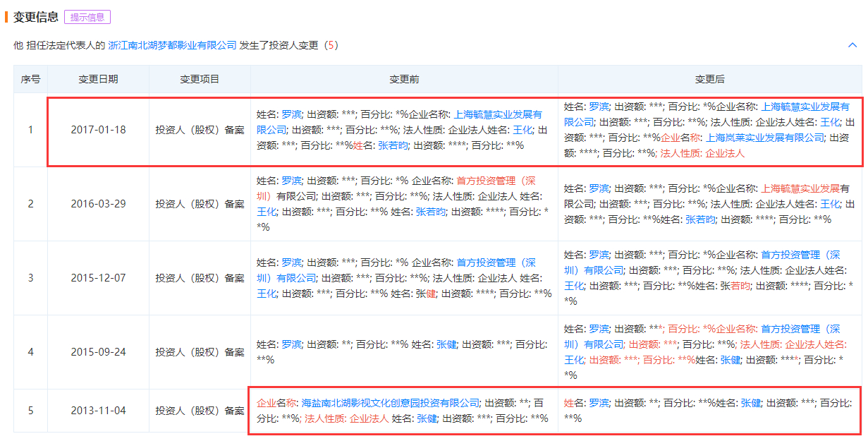Image resolution: width=868 pixels, height=441 pixels.
Task: Select the date 2015-12-07
Action: tap(98, 278)
